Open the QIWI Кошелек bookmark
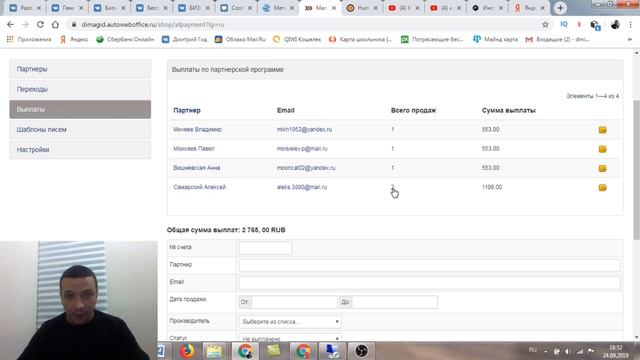The width and height of the screenshot is (640, 360). (297, 39)
